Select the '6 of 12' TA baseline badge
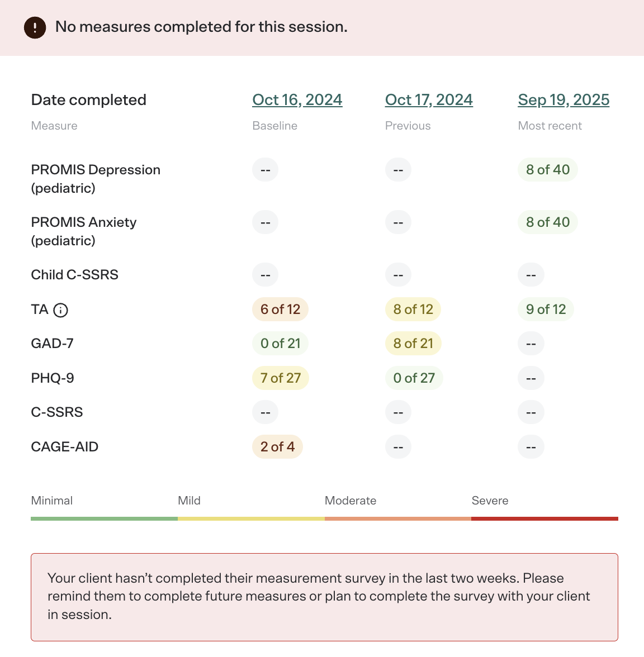The image size is (644, 657). coord(280,309)
